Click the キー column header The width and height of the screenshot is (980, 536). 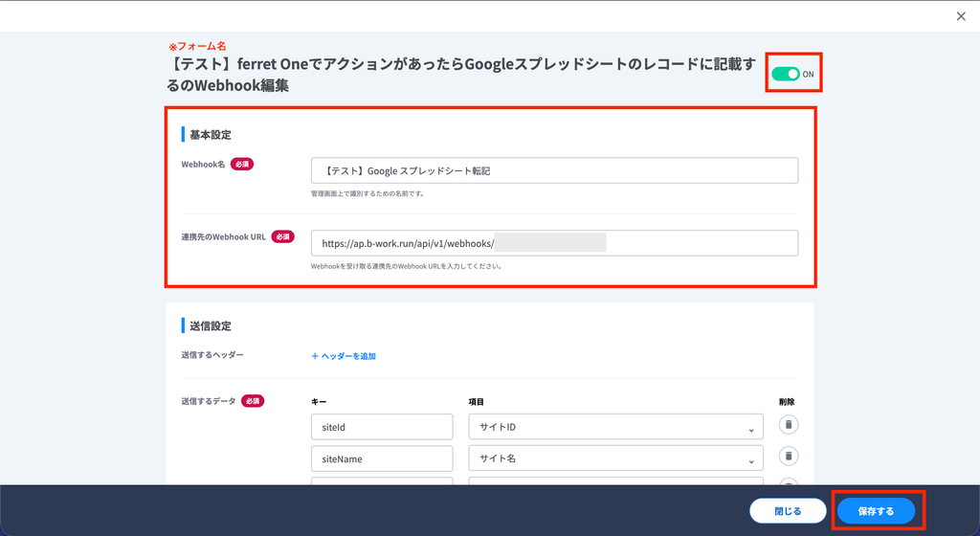(x=319, y=402)
